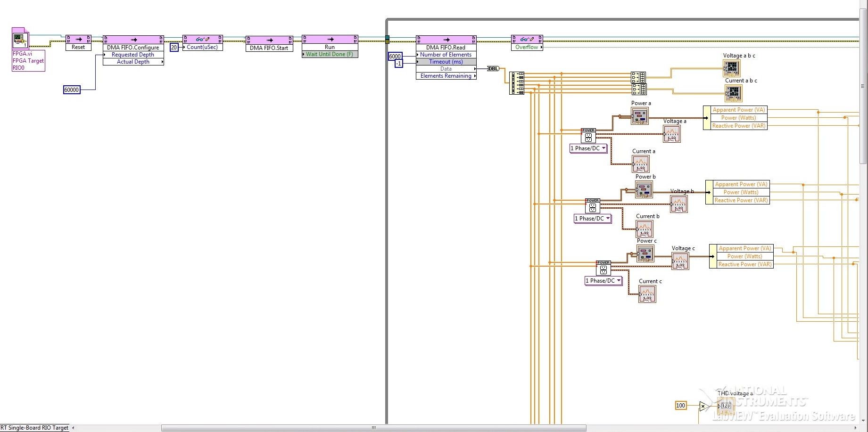Screen dimensions: 868x432
Task: Click Reactive Power (VAR) in Power a cluster
Action: click(739, 126)
